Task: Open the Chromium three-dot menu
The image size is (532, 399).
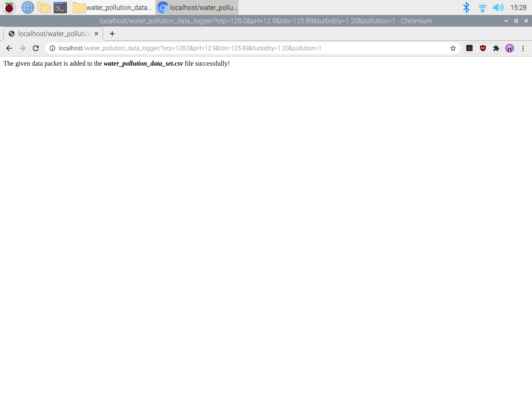Action: click(x=522, y=48)
